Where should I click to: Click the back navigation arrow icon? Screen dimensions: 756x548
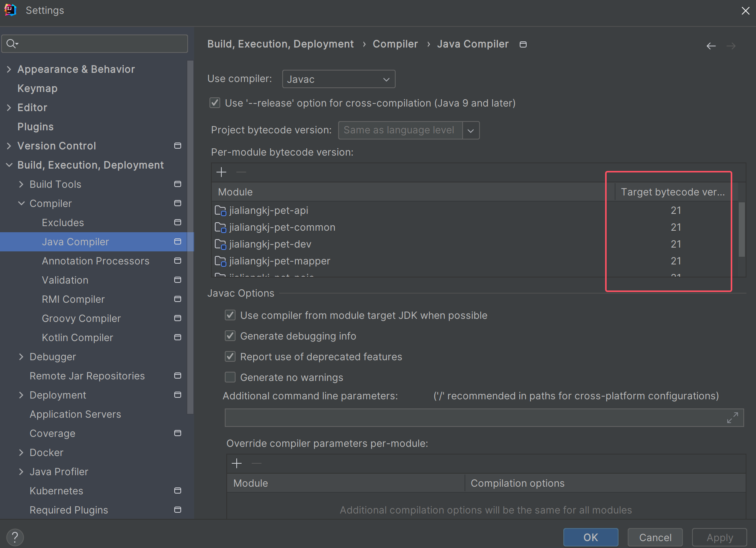click(x=712, y=46)
